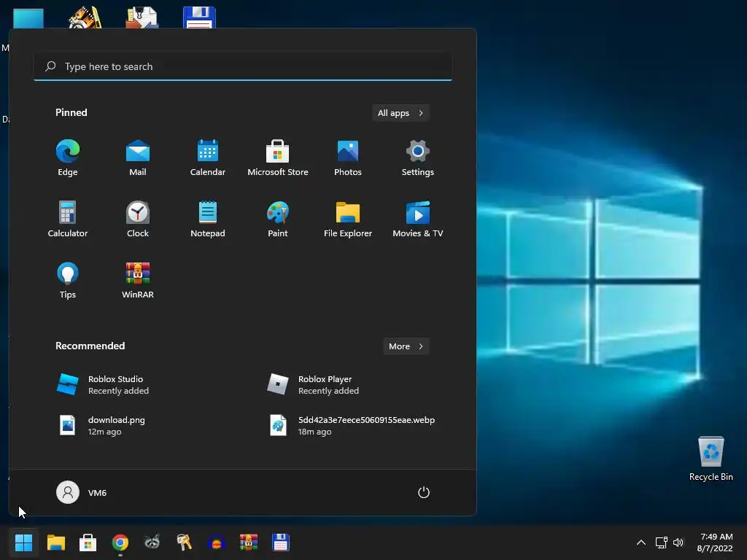The width and height of the screenshot is (747, 560).
Task: Open Microsoft Store in pinned apps
Action: [x=278, y=158]
